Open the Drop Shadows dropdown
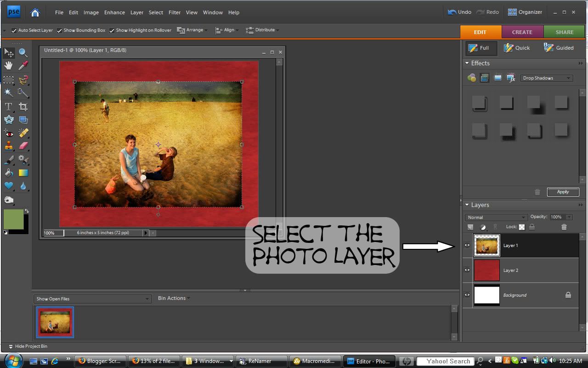588x368 pixels. [546, 78]
